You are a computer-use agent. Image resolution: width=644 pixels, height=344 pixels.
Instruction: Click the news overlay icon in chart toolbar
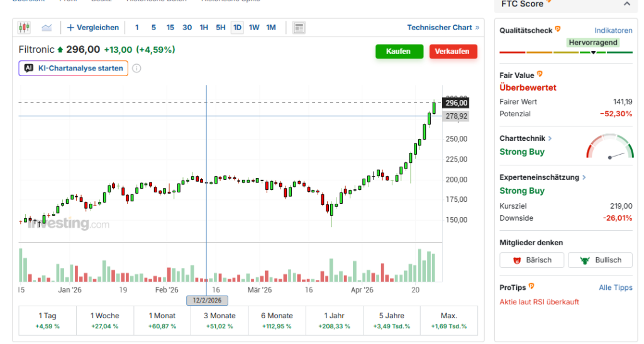click(299, 28)
